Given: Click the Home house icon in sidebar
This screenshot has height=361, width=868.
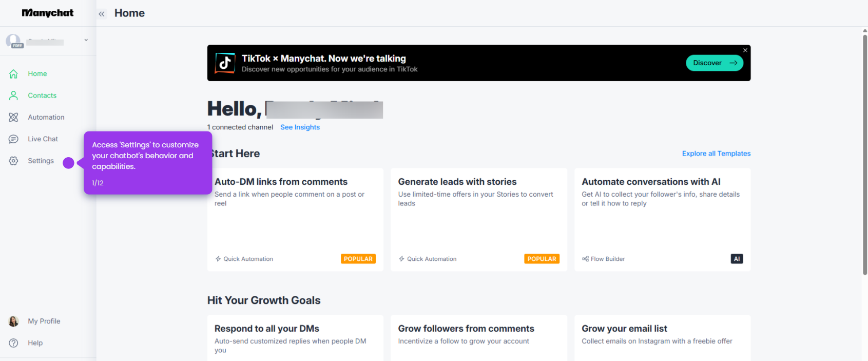Looking at the screenshot, I should click(x=13, y=74).
